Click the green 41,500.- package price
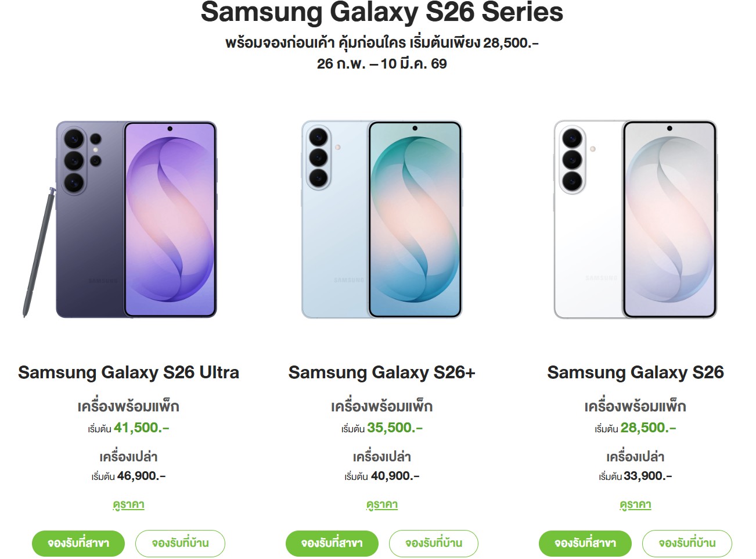Viewport: 756px width, 559px height. (x=141, y=428)
